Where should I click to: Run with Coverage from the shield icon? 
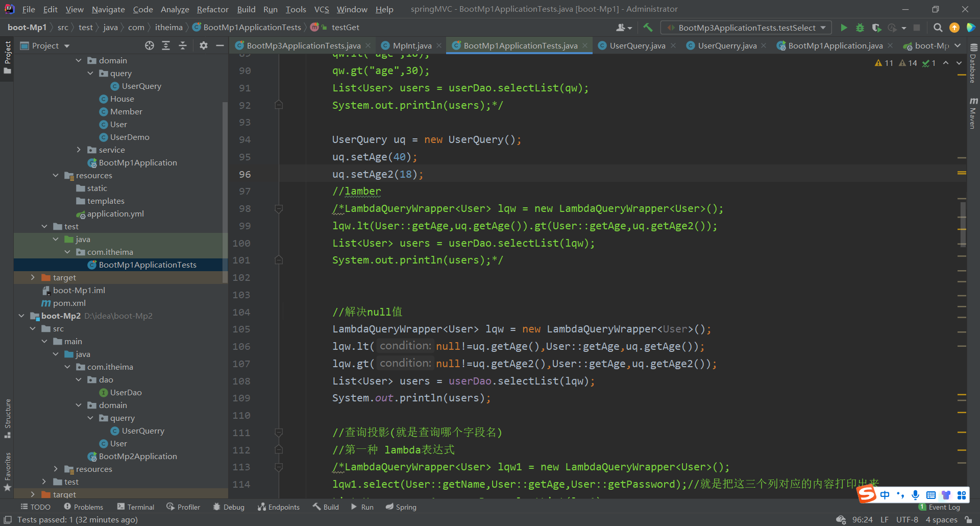(876, 28)
